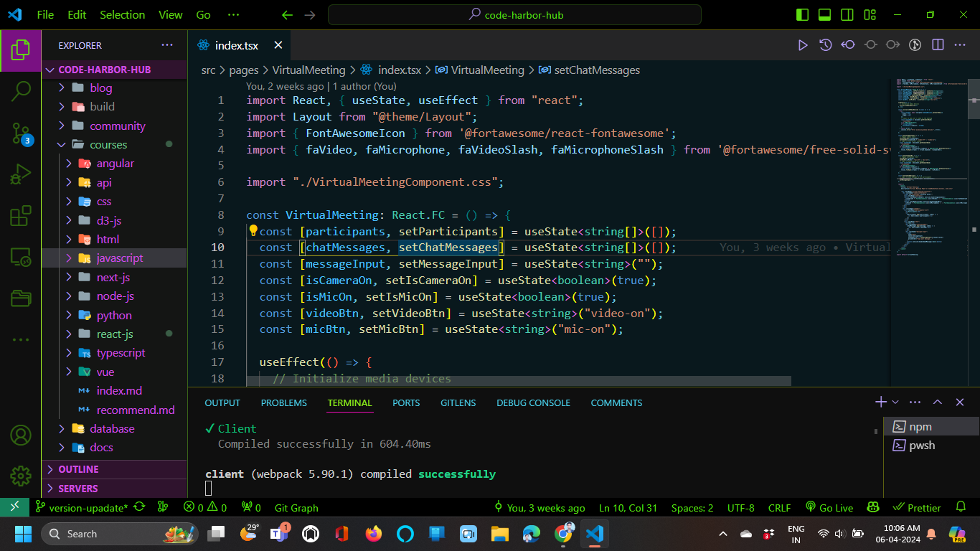Change the UTF-8 encoding
980x551 pixels.
[740, 507]
